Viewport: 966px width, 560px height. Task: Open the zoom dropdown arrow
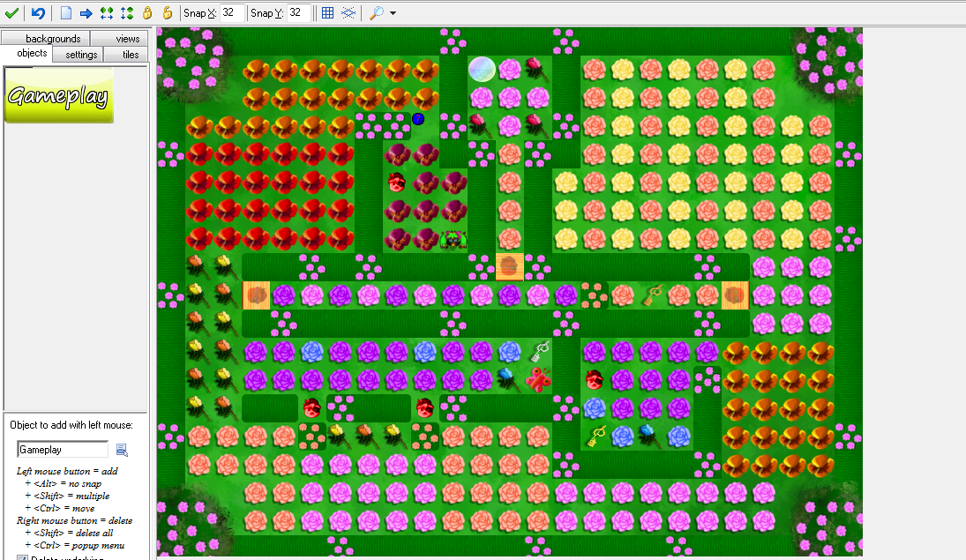[393, 13]
